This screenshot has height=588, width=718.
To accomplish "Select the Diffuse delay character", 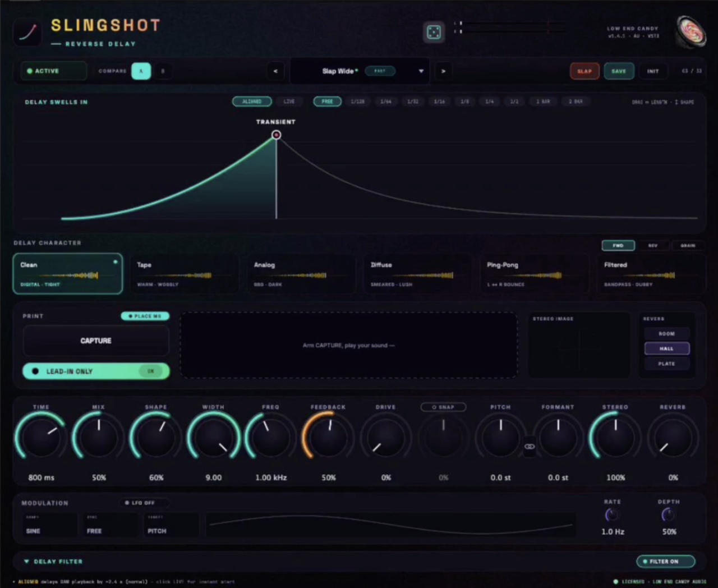I will click(417, 274).
